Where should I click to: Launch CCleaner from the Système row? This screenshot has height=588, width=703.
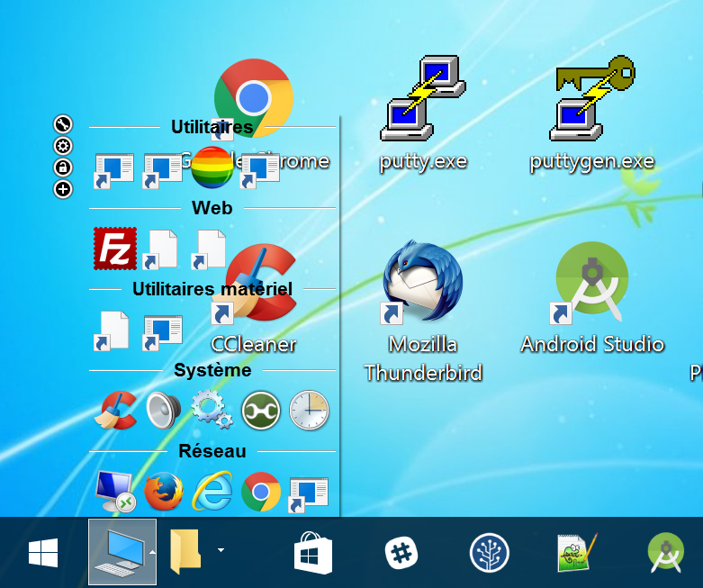(116, 411)
